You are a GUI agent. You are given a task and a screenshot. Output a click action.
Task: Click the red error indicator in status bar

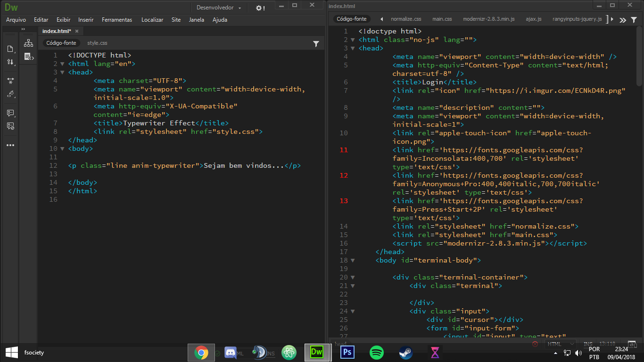(535, 344)
